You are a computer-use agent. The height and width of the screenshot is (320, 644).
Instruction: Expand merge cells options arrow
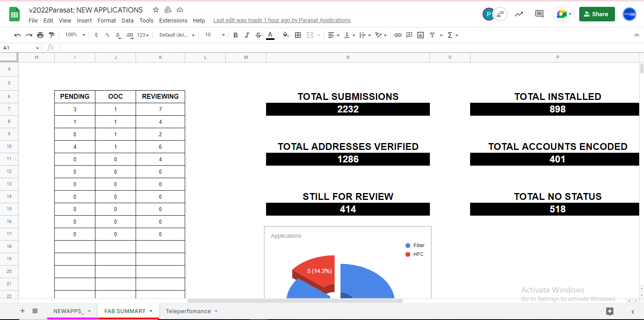319,35
